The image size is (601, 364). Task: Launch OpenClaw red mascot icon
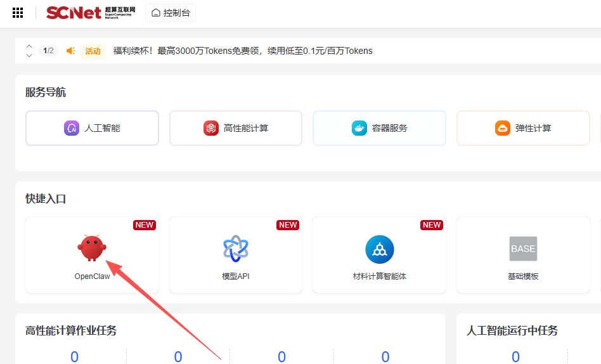pyautogui.click(x=93, y=248)
